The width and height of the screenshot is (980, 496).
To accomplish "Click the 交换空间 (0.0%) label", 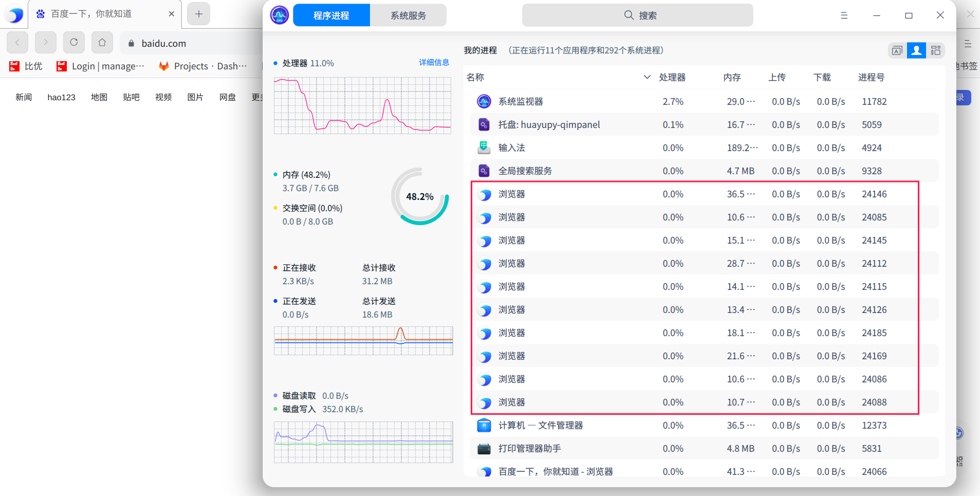I will 312,208.
